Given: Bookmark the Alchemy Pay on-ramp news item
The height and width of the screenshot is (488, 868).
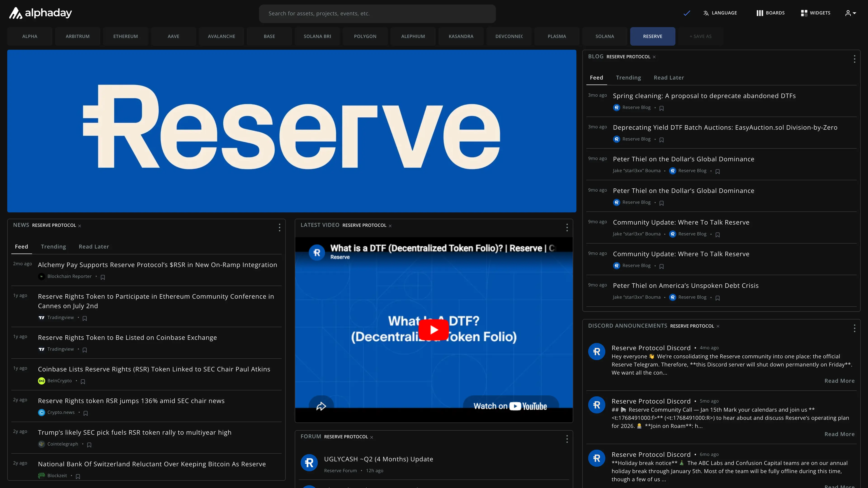Looking at the screenshot, I should (x=103, y=277).
